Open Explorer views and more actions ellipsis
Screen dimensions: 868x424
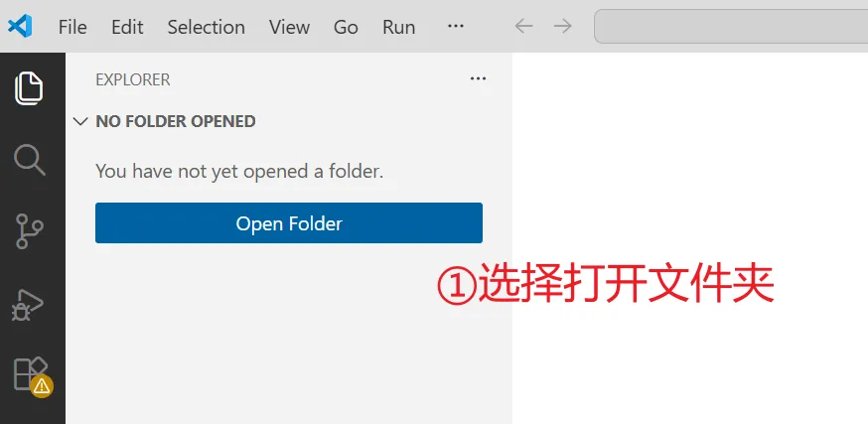click(x=478, y=78)
